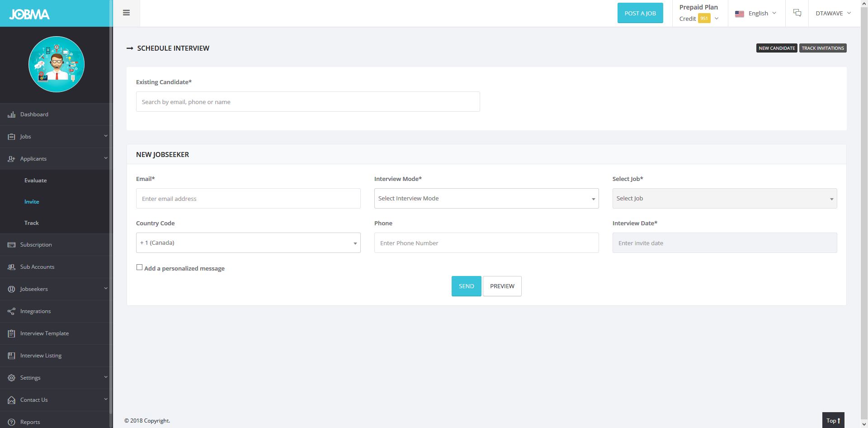Screen dimensions: 868x428
Task: Focus the Existing Candidate search field
Action: [308, 102]
